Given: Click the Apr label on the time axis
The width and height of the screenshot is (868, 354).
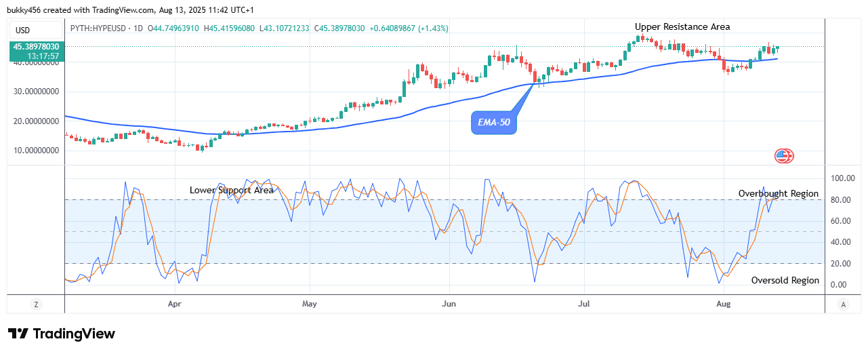Looking at the screenshot, I should pyautogui.click(x=175, y=304).
